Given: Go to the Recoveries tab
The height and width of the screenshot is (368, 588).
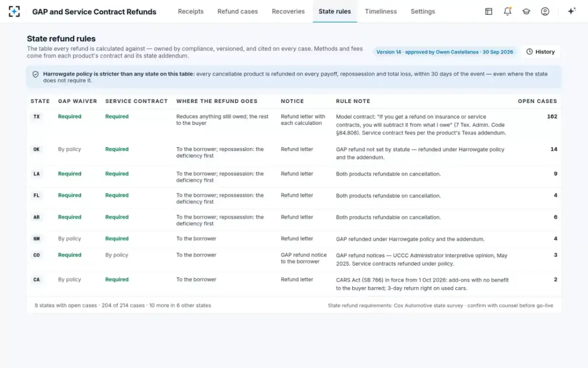Looking at the screenshot, I should (x=288, y=11).
